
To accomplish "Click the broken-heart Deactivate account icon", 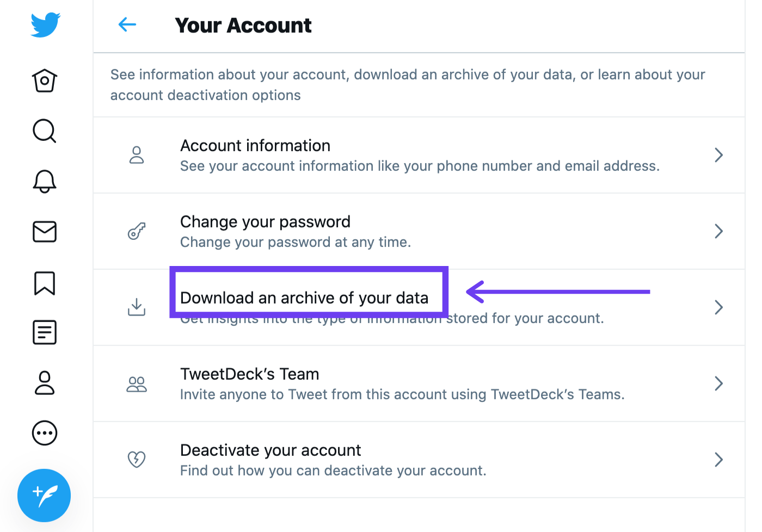I will click(136, 460).
